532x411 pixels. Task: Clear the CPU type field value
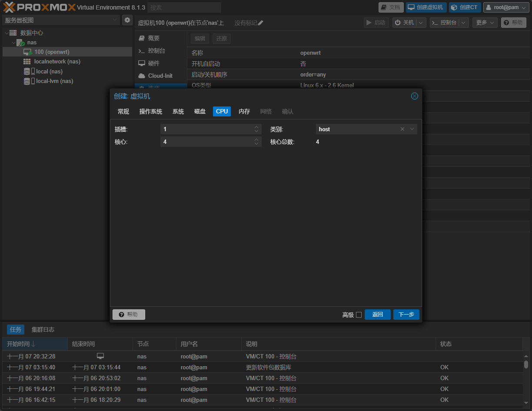pos(402,129)
